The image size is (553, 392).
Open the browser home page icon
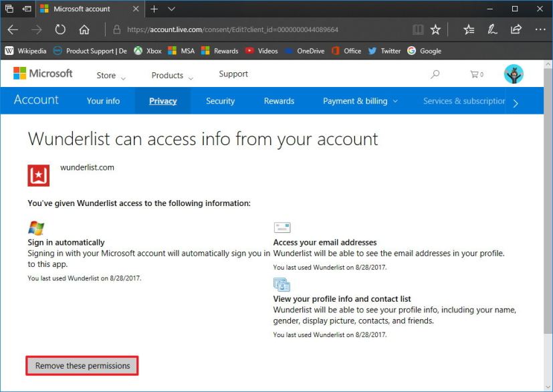click(84, 29)
